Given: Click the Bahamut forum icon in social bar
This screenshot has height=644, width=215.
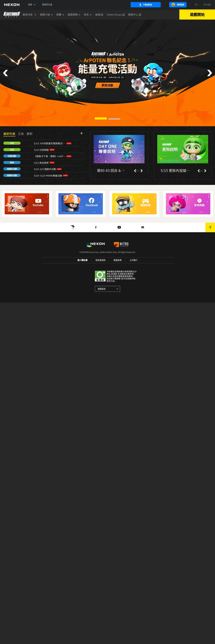Looking at the screenshot, I should 73,227.
